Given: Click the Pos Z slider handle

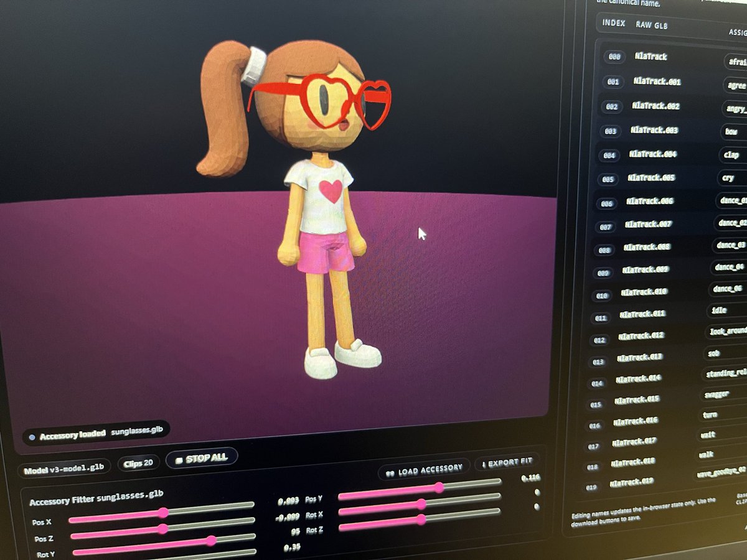Looking at the screenshot, I should tap(162, 528).
